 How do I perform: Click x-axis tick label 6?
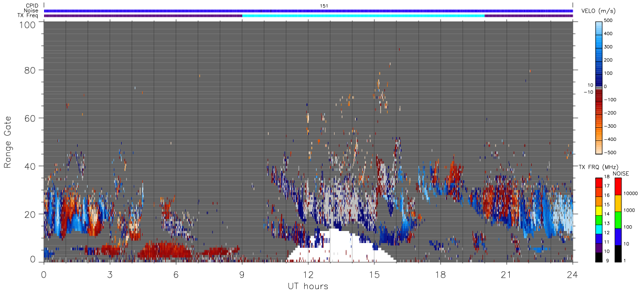pos(176,274)
